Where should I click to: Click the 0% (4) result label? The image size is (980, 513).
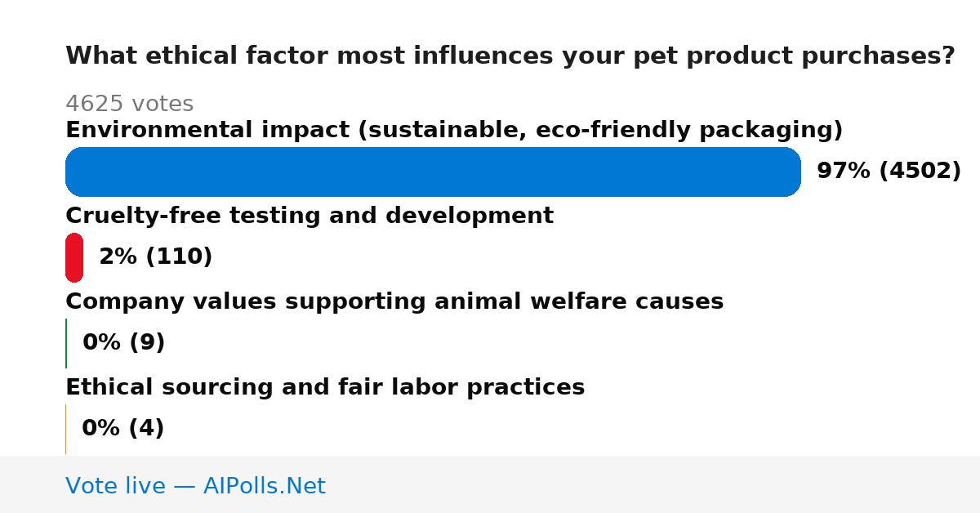pos(123,429)
